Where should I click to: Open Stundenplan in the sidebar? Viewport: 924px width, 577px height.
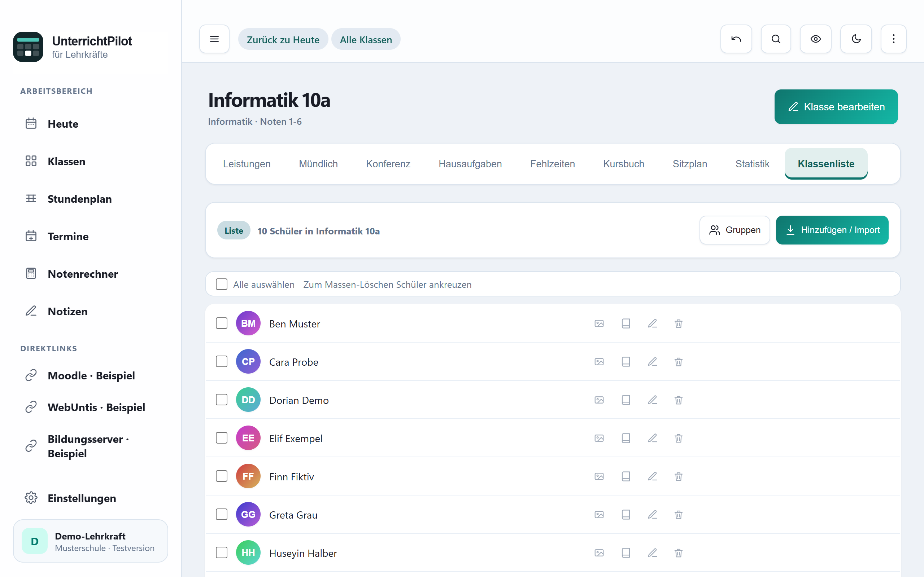point(79,199)
